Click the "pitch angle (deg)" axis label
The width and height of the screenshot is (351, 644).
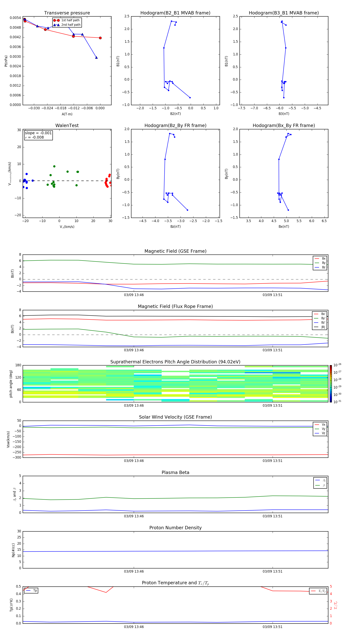coord(11,384)
